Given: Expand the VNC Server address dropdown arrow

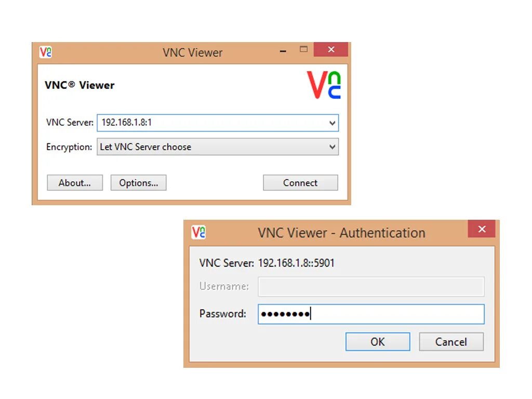Looking at the screenshot, I should [332, 123].
